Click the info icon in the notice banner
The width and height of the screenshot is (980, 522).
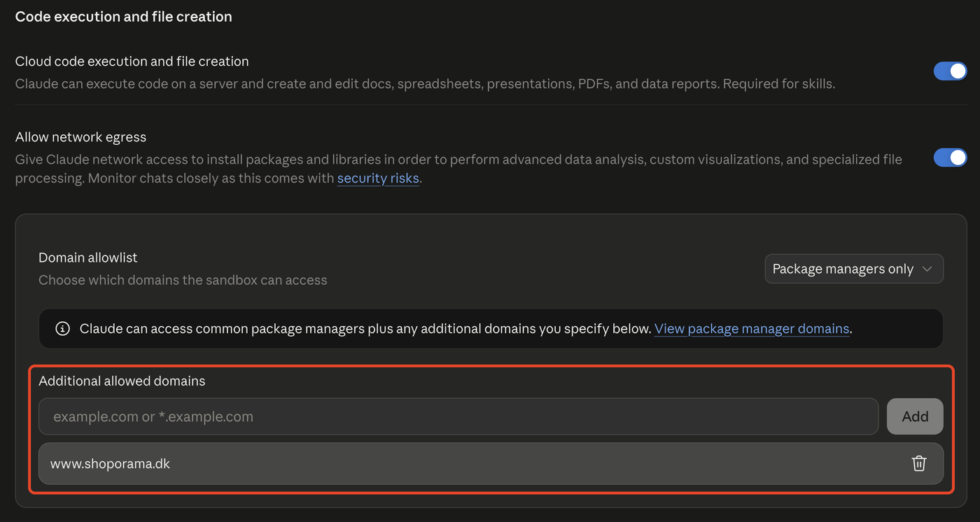[x=62, y=328]
